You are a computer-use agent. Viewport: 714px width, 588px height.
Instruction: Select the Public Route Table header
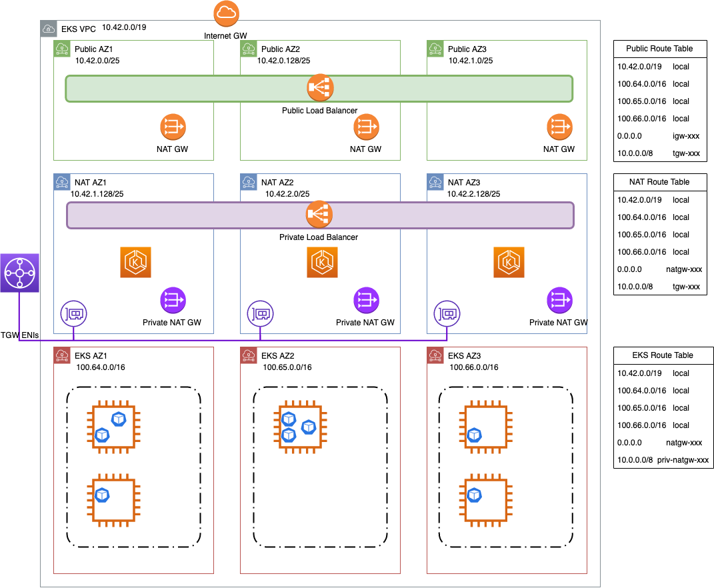point(660,49)
